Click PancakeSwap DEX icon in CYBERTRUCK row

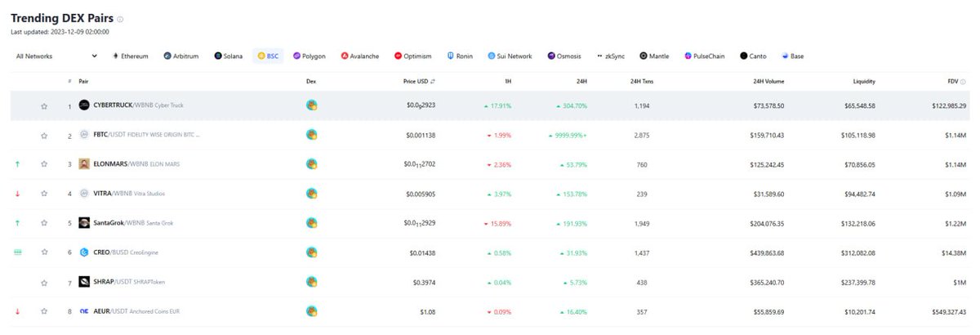coord(311,105)
